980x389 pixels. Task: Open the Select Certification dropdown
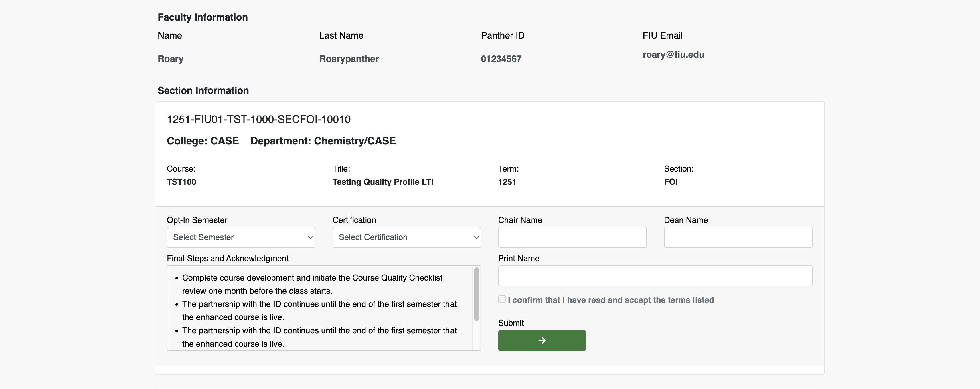(x=407, y=237)
